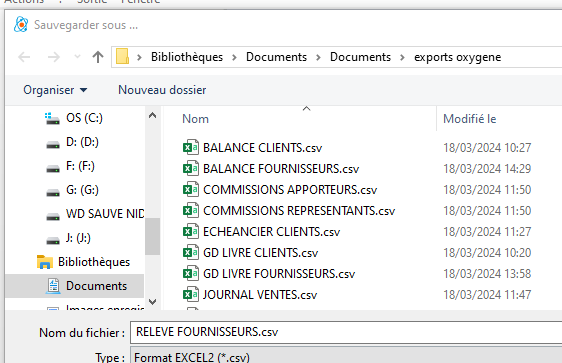Select COMMISSIONS APPORTEURS.csv file
562x363 pixels.
coord(290,190)
